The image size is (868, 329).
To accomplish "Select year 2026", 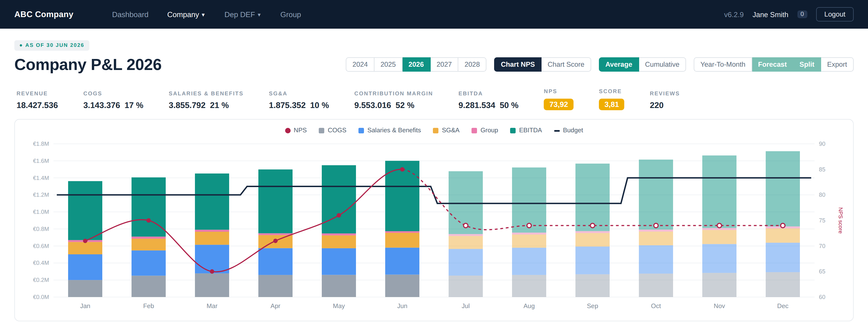I will [x=416, y=64].
